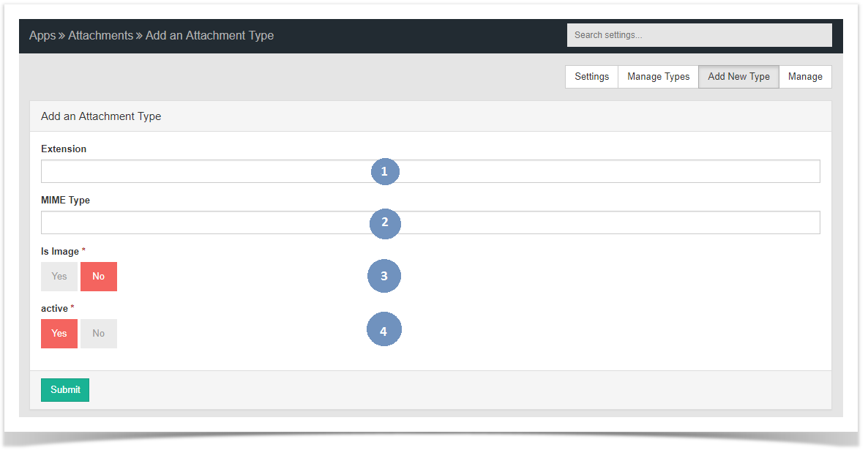This screenshot has height=453, width=868.
Task: Set active to No
Action: point(99,334)
